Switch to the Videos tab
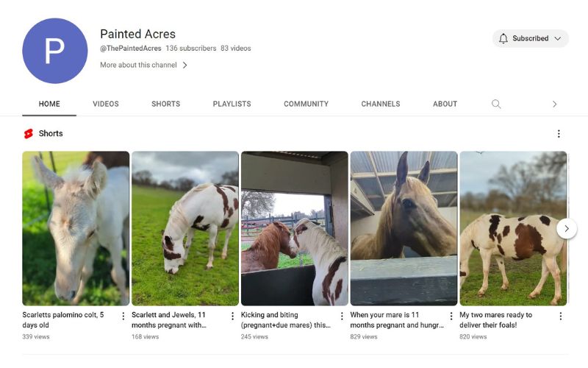 (x=106, y=104)
